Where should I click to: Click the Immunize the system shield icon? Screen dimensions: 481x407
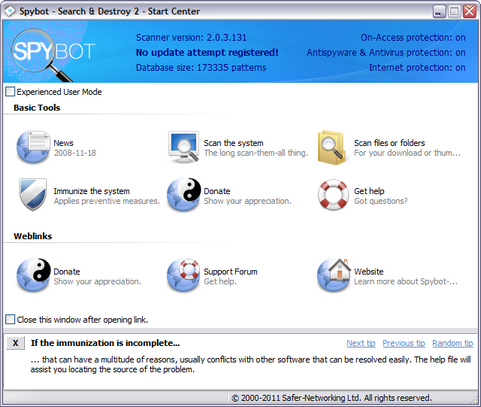coord(33,195)
